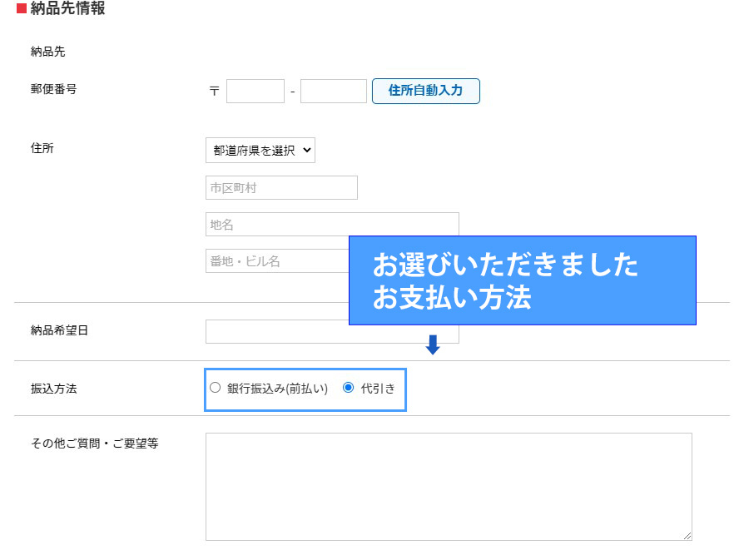Choose the 代引き radio option
The width and height of the screenshot is (739, 560).
click(349, 388)
